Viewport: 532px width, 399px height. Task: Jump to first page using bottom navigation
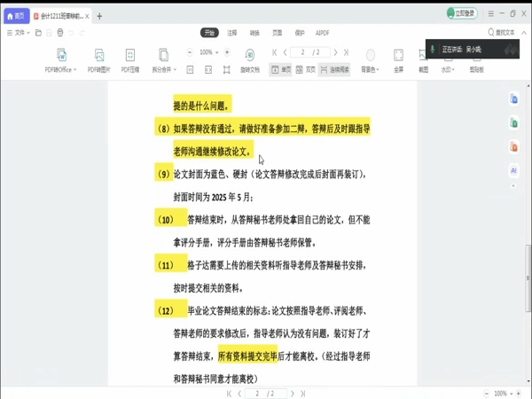point(227,393)
